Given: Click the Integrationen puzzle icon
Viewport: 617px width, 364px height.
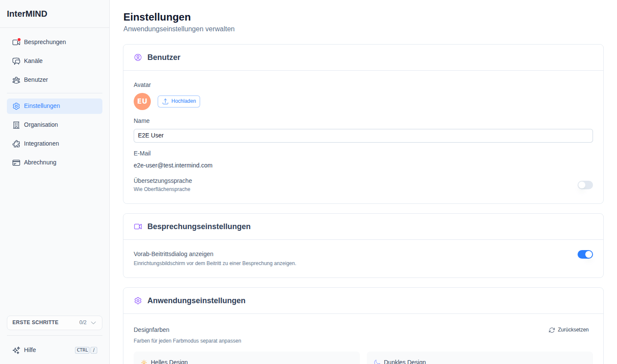Looking at the screenshot, I should [16, 144].
